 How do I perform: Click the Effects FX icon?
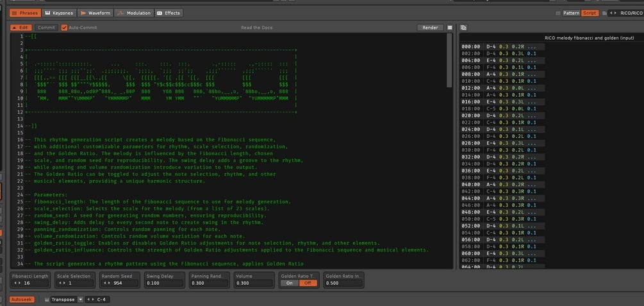(160, 13)
